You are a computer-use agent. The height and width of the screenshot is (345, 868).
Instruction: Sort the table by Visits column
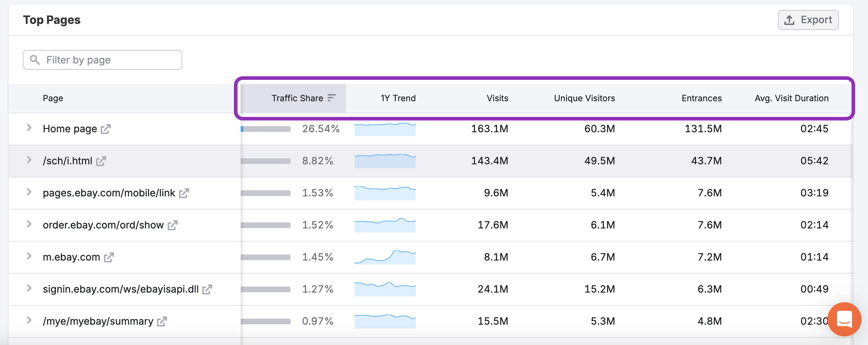click(x=497, y=98)
